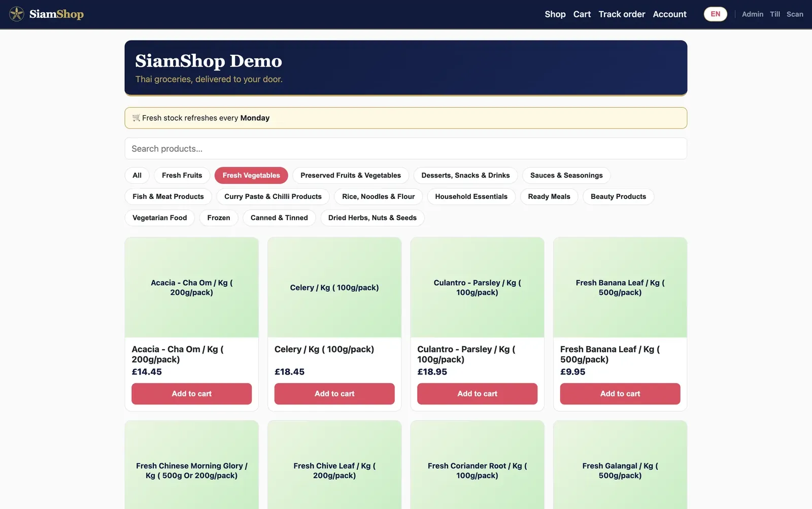Open the Shop page

(555, 14)
